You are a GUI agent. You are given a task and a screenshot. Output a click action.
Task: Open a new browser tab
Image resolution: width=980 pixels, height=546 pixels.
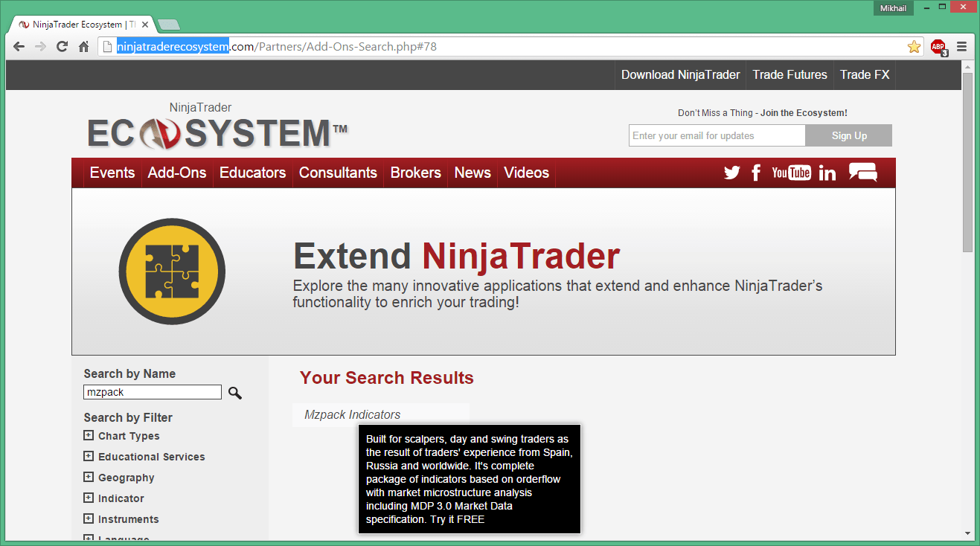[168, 25]
